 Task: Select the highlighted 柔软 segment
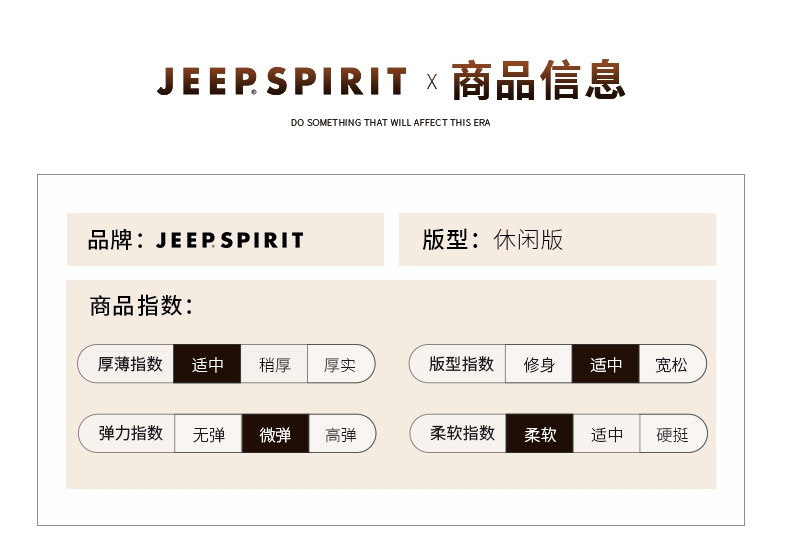[x=540, y=433]
